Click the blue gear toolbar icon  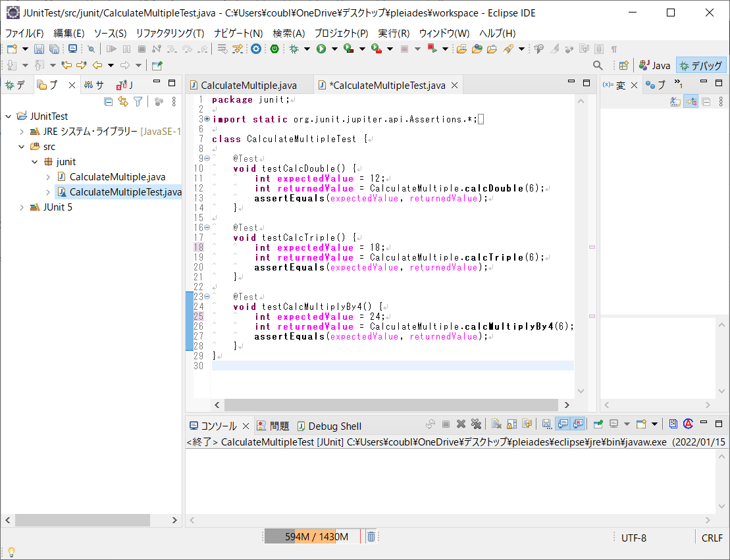[256, 49]
